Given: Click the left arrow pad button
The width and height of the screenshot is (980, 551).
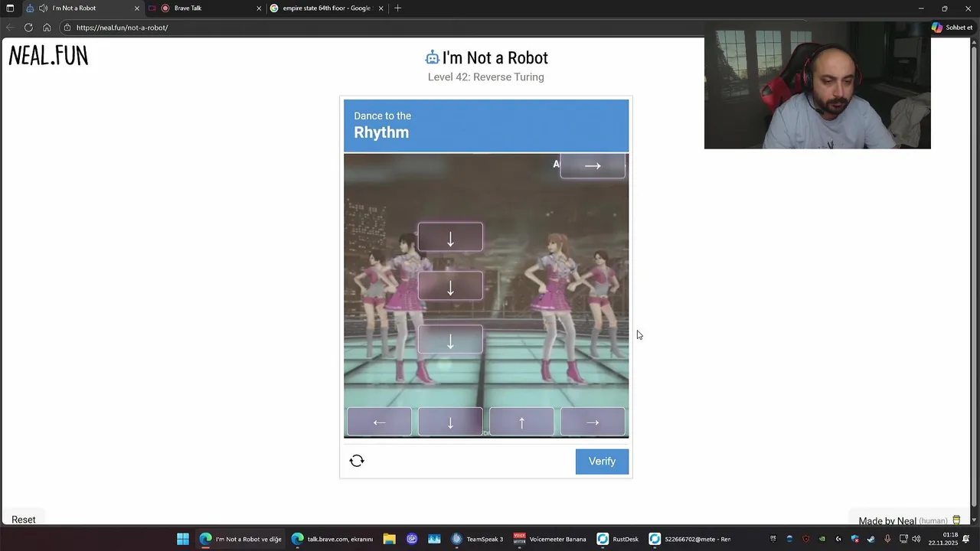Looking at the screenshot, I should 379,422.
